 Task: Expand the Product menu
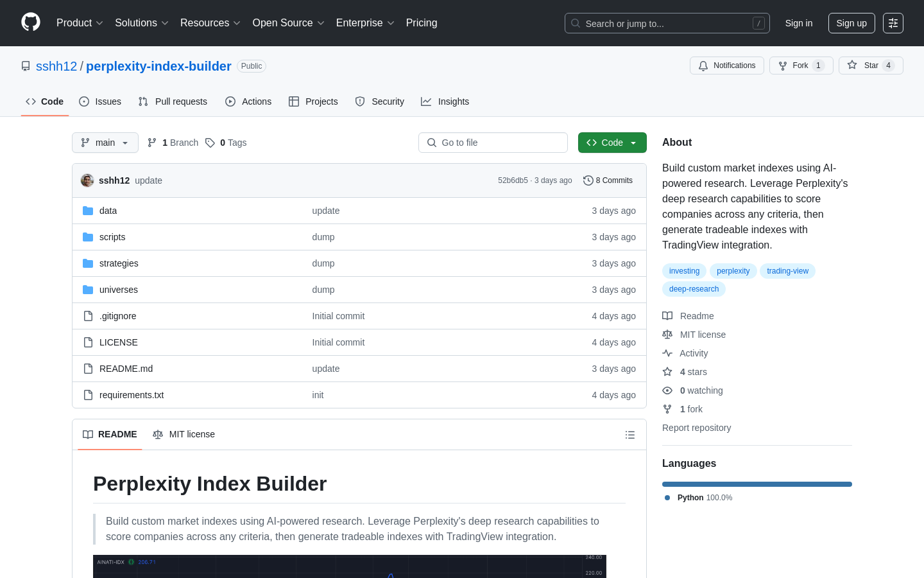80,23
